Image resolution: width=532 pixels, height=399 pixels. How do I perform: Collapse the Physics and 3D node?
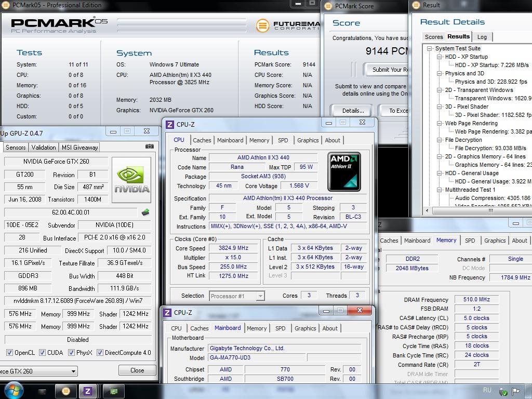439,74
